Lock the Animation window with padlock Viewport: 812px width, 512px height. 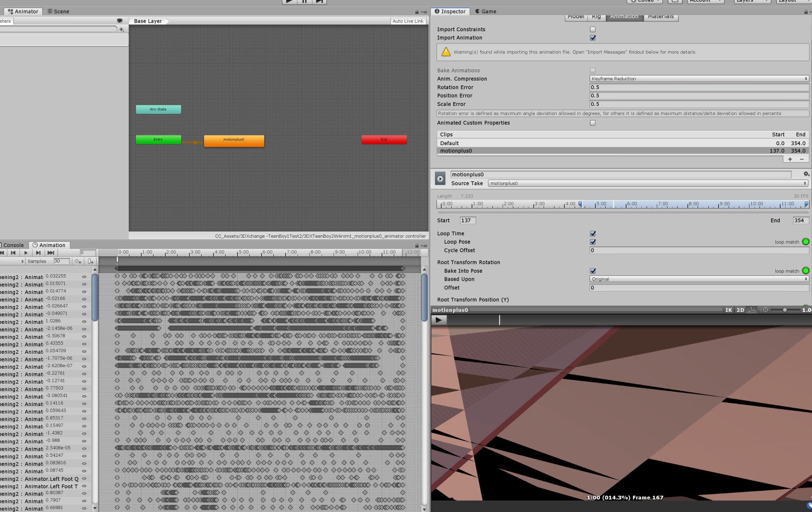[417, 245]
